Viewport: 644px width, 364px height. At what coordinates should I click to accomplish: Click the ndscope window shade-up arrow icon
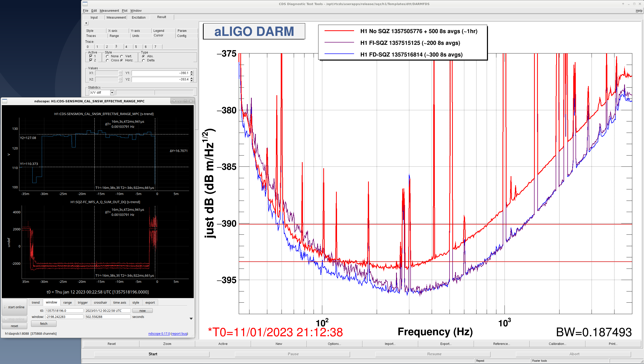(174, 101)
